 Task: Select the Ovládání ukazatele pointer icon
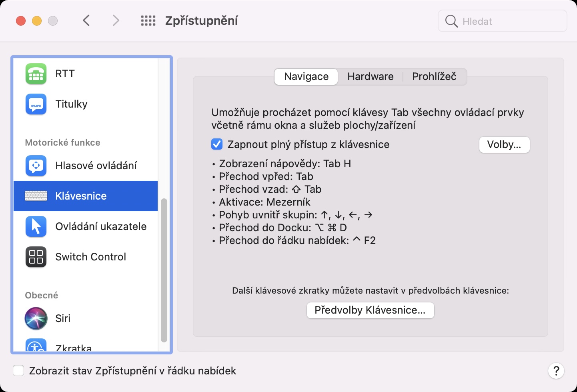tap(36, 227)
